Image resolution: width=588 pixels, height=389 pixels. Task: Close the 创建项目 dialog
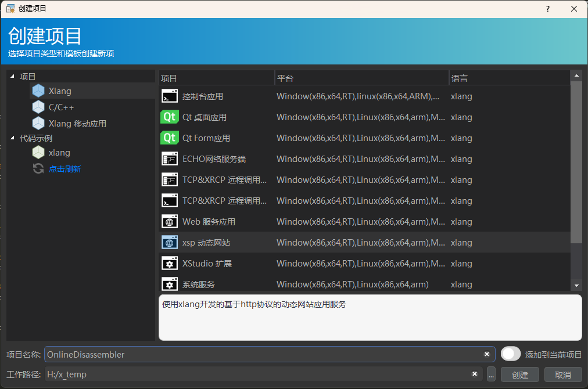coord(573,9)
